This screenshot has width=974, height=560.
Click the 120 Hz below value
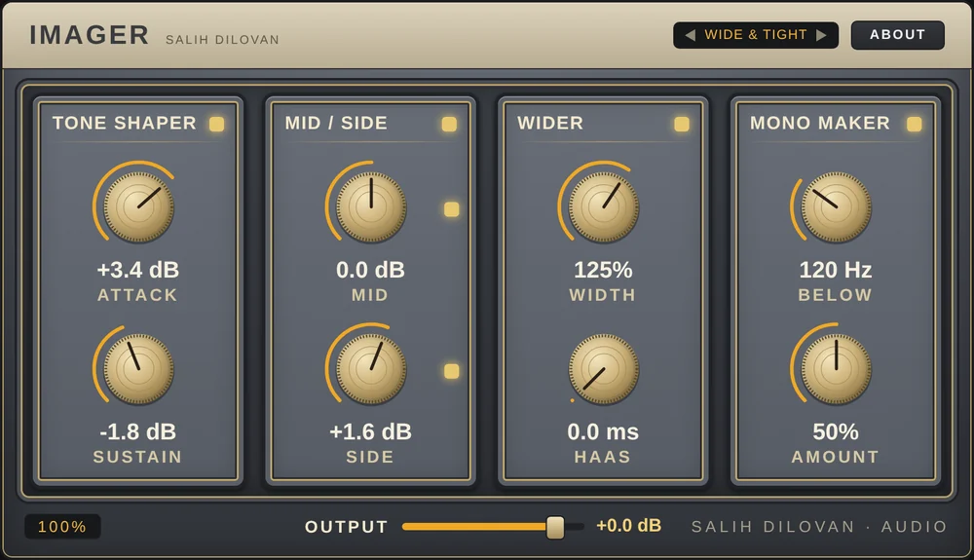click(836, 270)
